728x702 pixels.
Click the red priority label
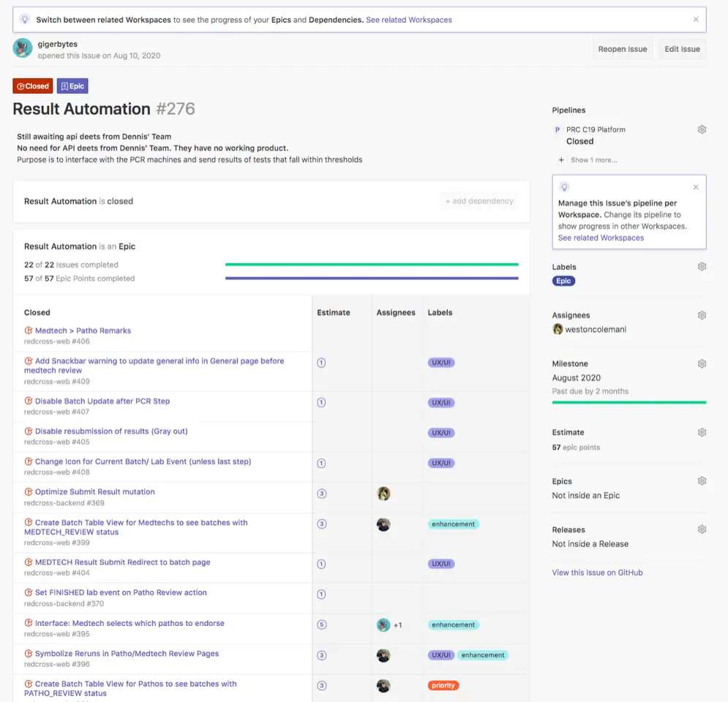443,685
